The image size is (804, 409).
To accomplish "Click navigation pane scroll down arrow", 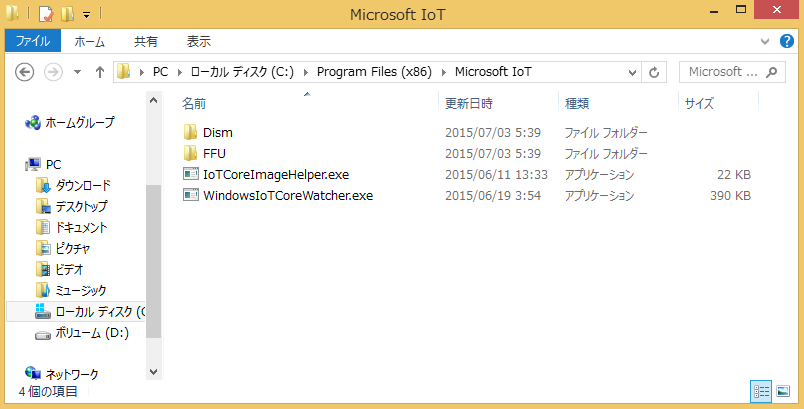I will 153,372.
